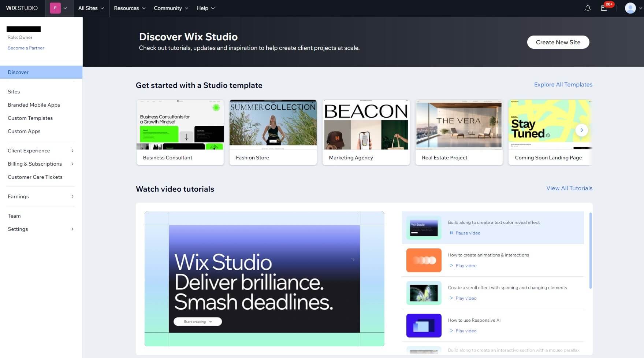Play the animations & interactions video
The image size is (644, 358).
(x=463, y=266)
